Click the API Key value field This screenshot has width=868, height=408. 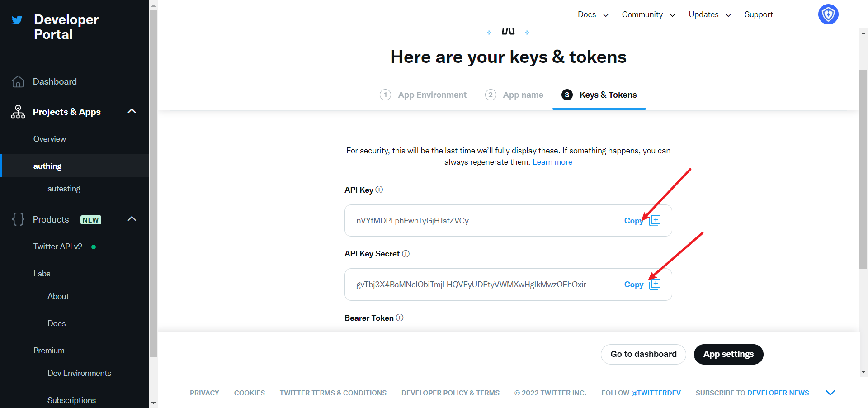coord(479,221)
